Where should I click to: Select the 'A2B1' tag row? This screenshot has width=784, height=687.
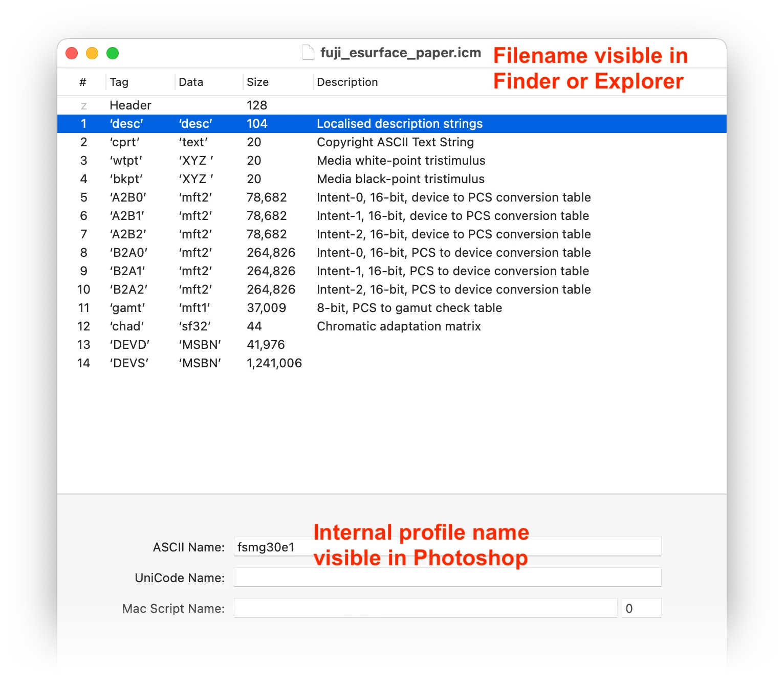tap(392, 216)
